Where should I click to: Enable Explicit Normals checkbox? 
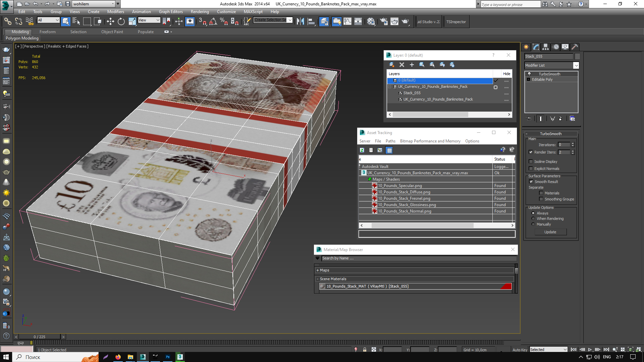coord(531,169)
